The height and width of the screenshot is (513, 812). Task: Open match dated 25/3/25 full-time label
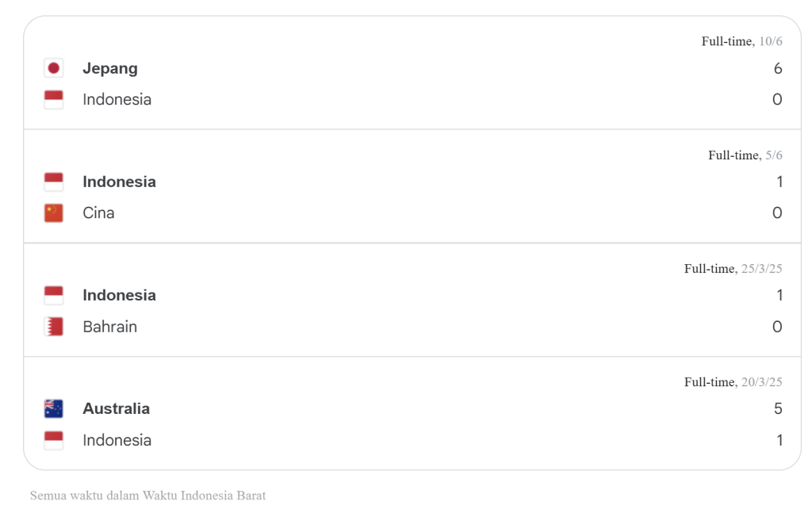(733, 269)
